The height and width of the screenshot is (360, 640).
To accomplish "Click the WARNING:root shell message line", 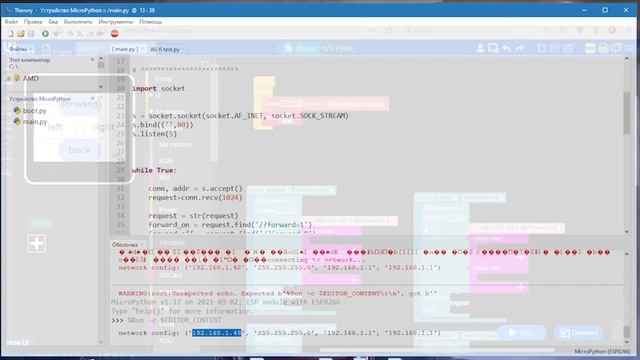I will 278,293.
